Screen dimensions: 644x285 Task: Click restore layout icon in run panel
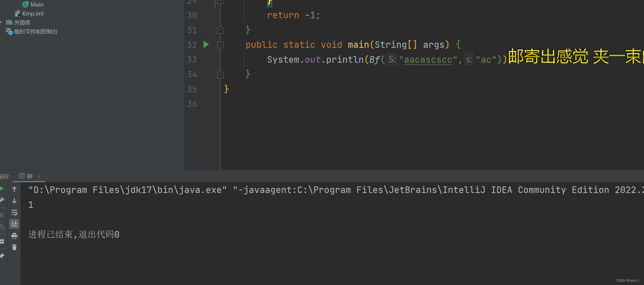[x=2, y=241]
